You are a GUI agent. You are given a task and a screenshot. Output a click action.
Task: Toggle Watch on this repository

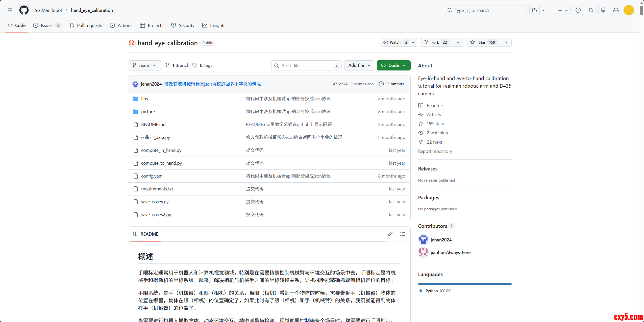[395, 42]
